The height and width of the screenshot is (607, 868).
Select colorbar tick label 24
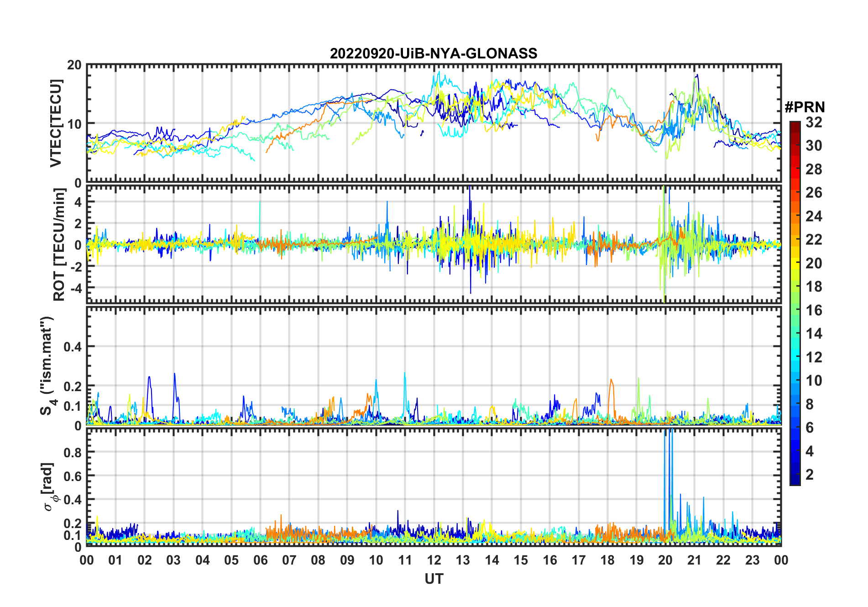tap(814, 216)
